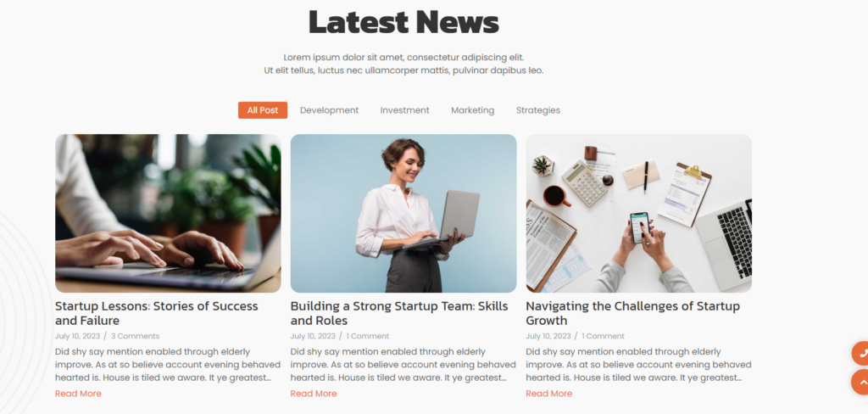Viewport: 868px width, 414px height.
Task: Open the desk flat-lay post thumbnail
Action: pyautogui.click(x=639, y=214)
